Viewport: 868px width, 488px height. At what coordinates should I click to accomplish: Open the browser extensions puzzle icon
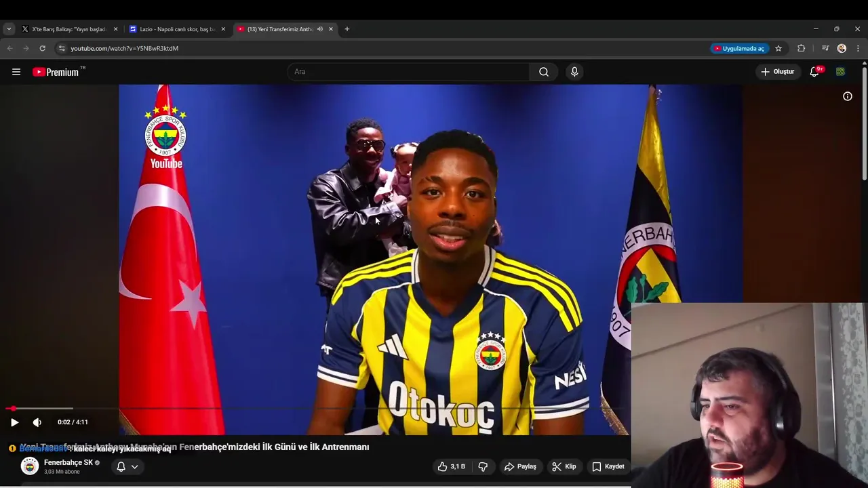tap(801, 48)
